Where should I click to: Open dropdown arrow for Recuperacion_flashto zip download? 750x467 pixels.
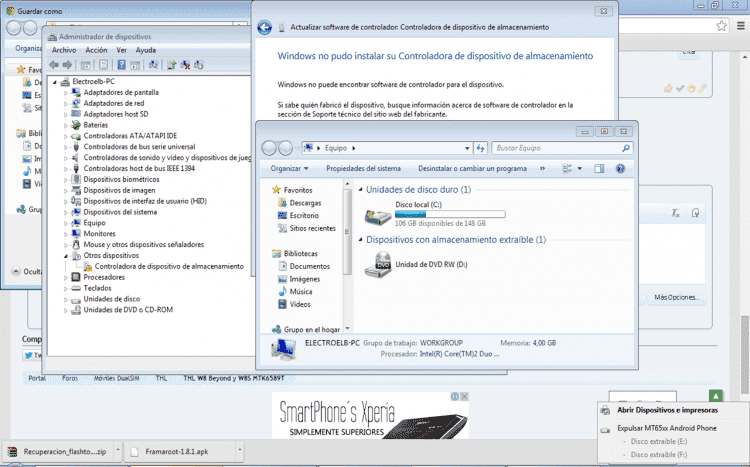tap(118, 450)
